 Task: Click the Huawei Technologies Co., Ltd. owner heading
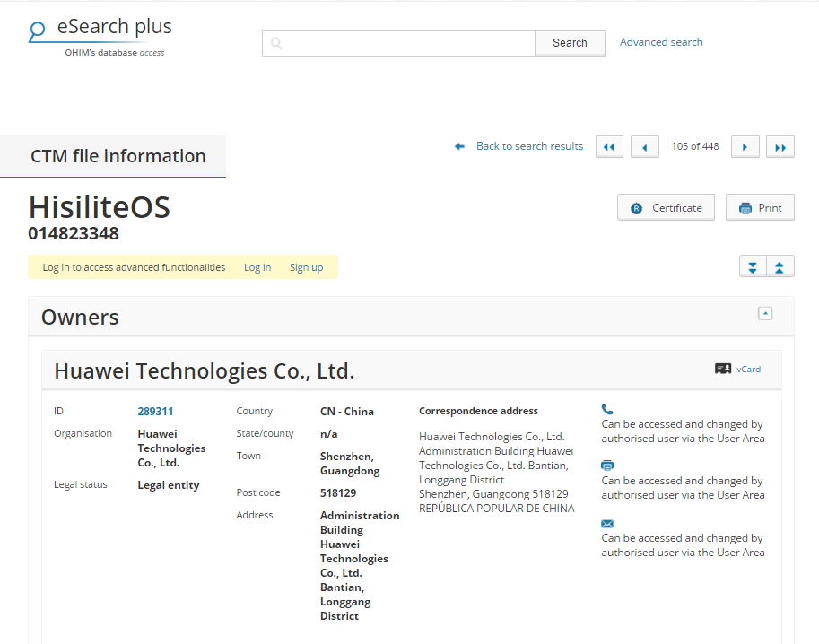coord(205,370)
